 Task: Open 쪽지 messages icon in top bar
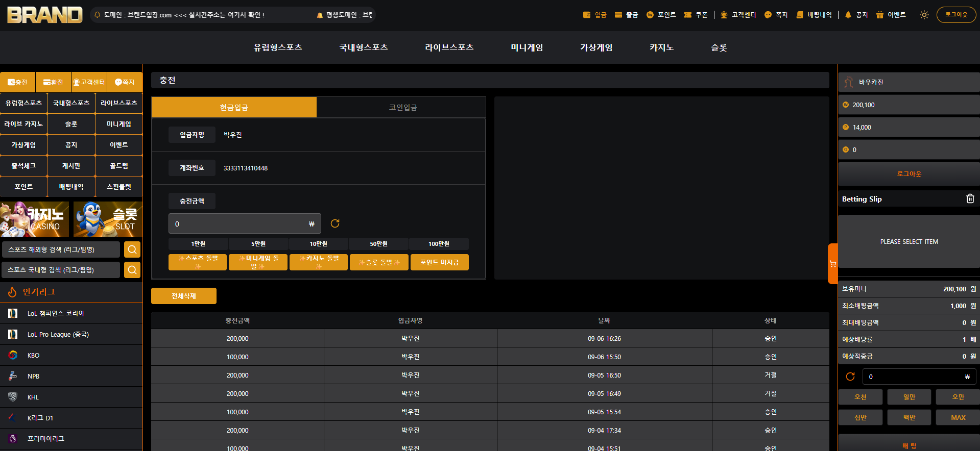(776, 15)
